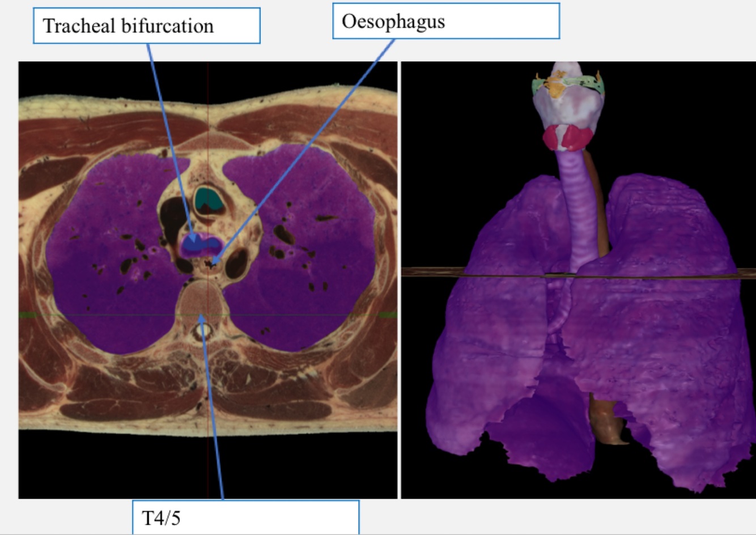Click the trachea in the 3D model
Viewport: 756px width, 535px height.
coord(577,210)
